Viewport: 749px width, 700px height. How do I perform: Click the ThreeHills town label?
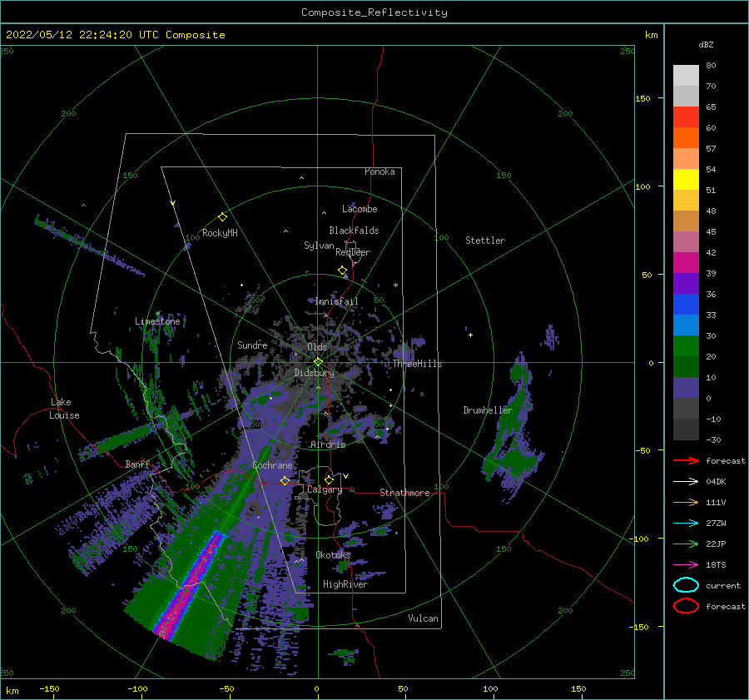pyautogui.click(x=418, y=364)
